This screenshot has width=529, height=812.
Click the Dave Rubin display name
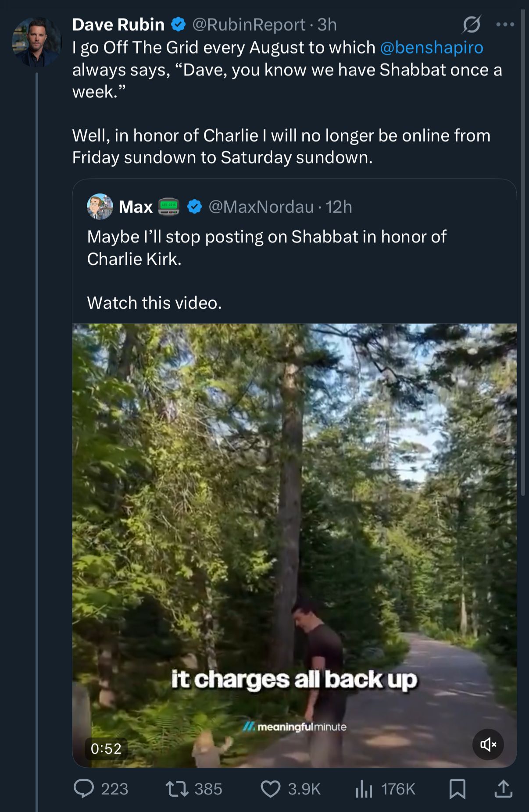coord(118,25)
